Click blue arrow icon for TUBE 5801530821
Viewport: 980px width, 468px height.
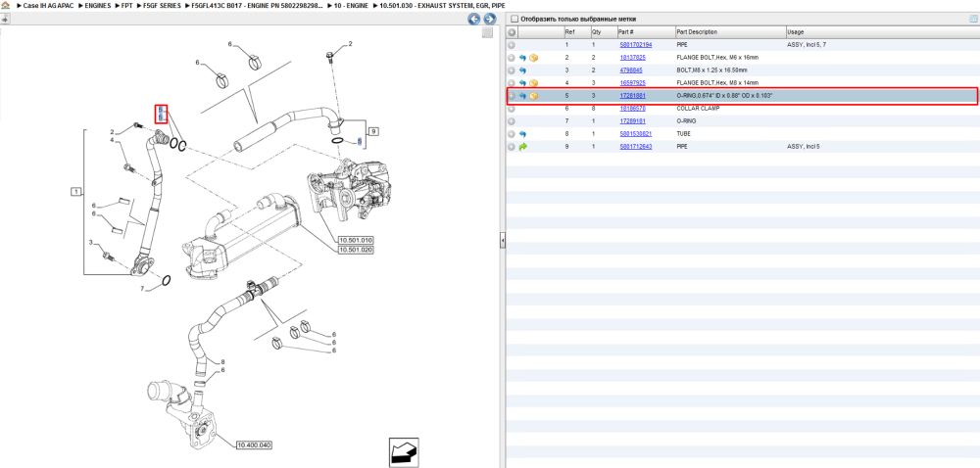coord(522,134)
